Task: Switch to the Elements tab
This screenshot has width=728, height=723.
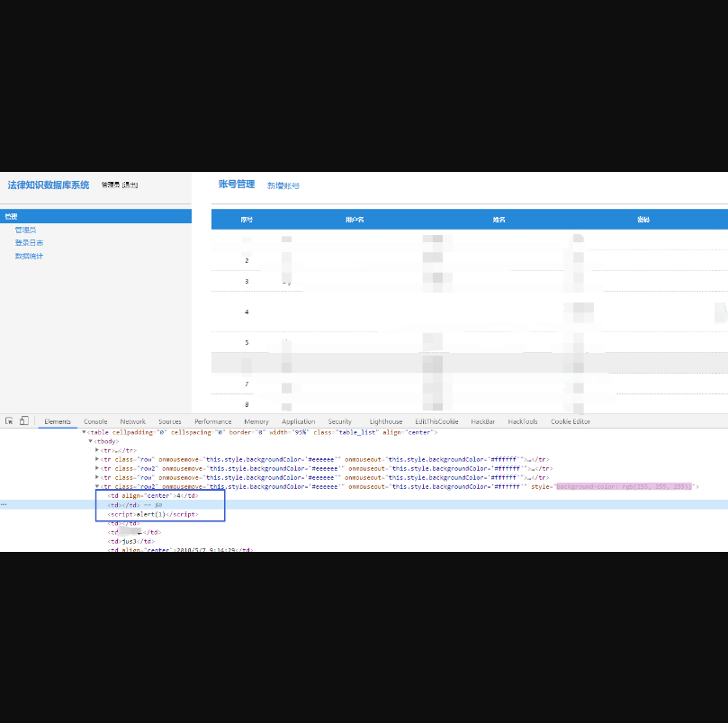Action: point(58,421)
